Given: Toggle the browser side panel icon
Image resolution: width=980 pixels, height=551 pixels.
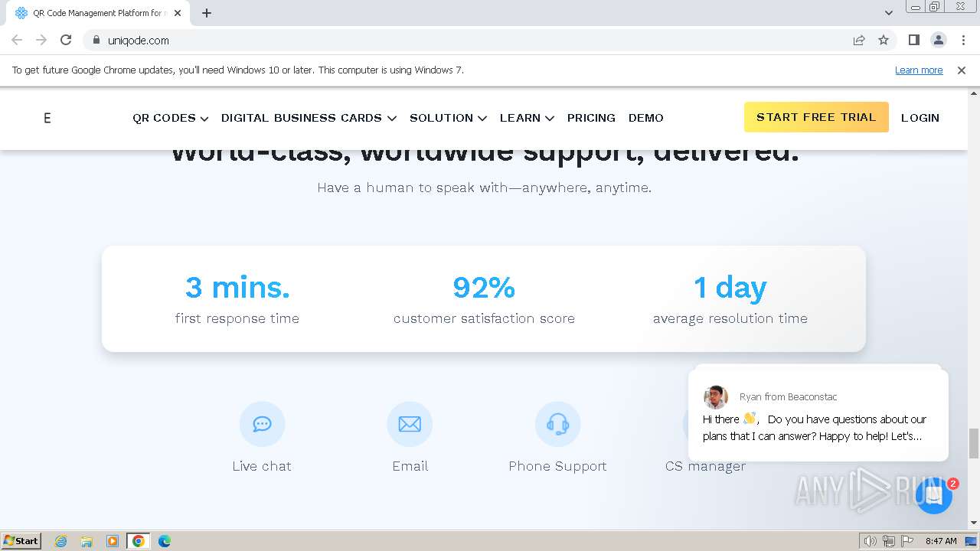Looking at the screenshot, I should click(913, 40).
